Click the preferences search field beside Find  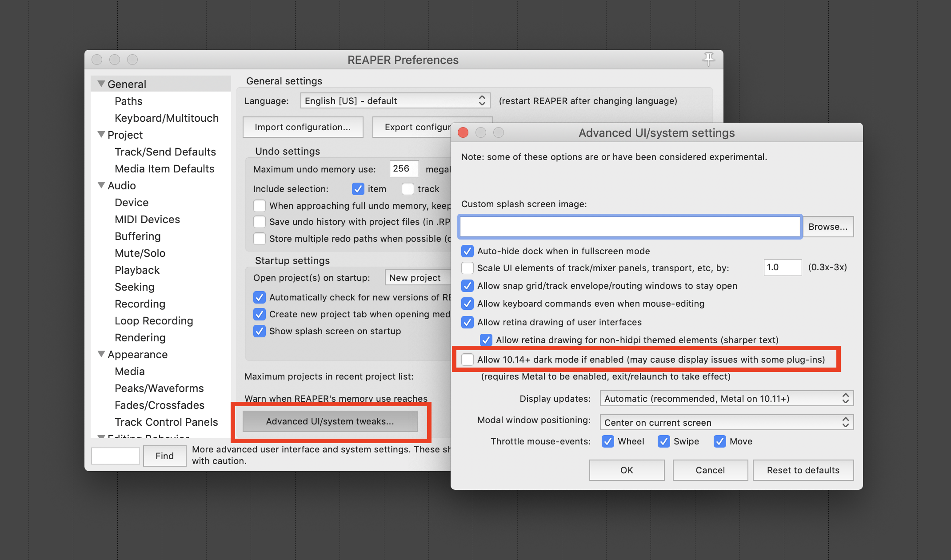coord(116,456)
